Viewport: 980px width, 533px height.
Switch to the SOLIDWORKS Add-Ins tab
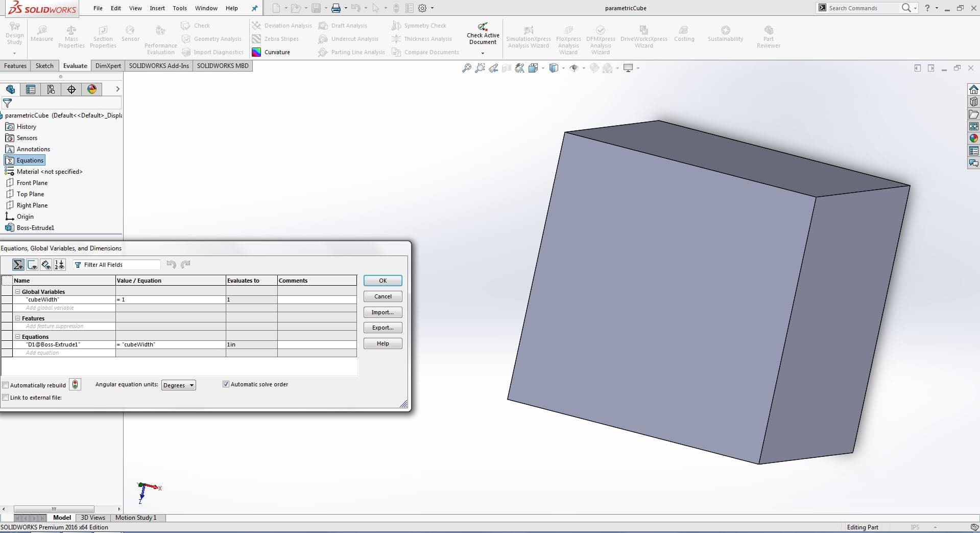coord(159,66)
